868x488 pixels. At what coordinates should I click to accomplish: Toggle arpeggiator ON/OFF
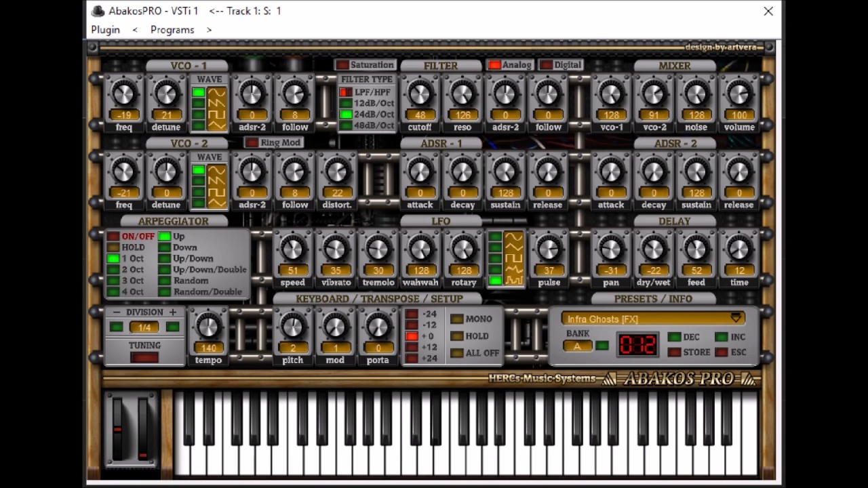[x=113, y=237]
